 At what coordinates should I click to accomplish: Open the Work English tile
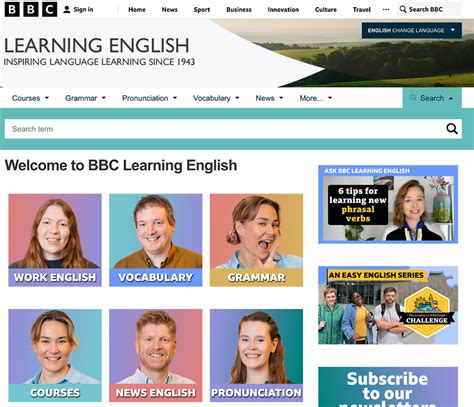tap(55, 240)
